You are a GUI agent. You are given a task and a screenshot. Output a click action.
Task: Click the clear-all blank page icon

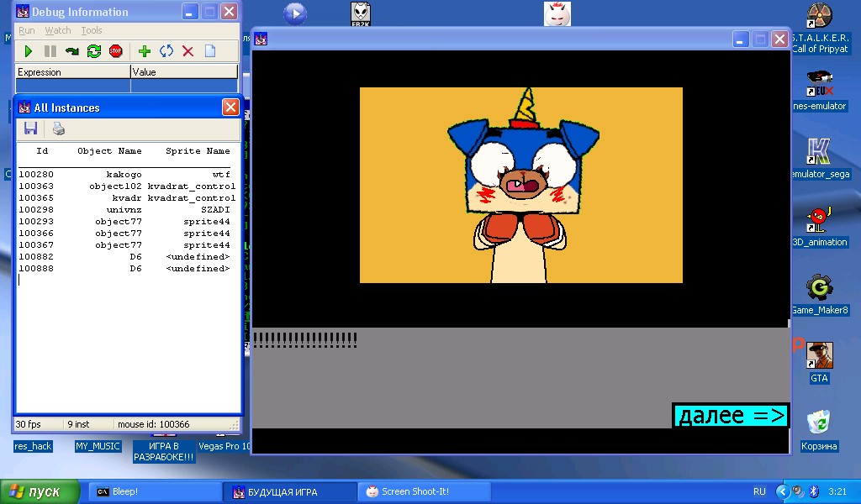pos(210,51)
